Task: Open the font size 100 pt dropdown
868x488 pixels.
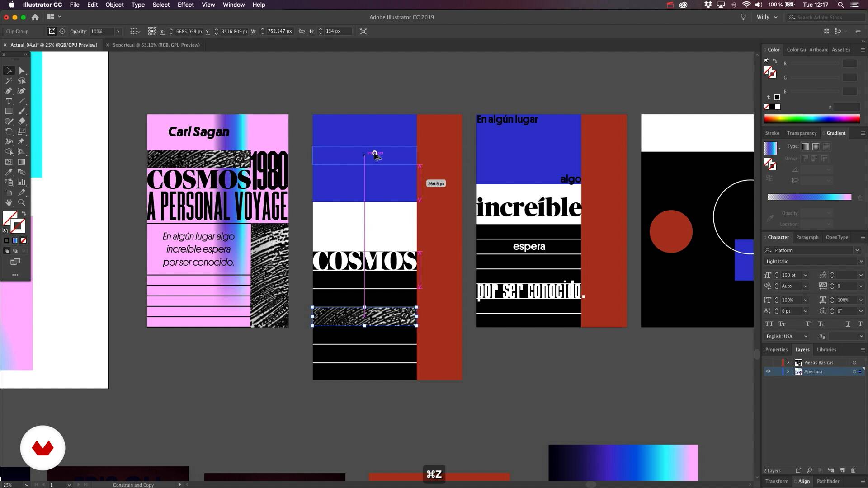Action: click(x=805, y=275)
